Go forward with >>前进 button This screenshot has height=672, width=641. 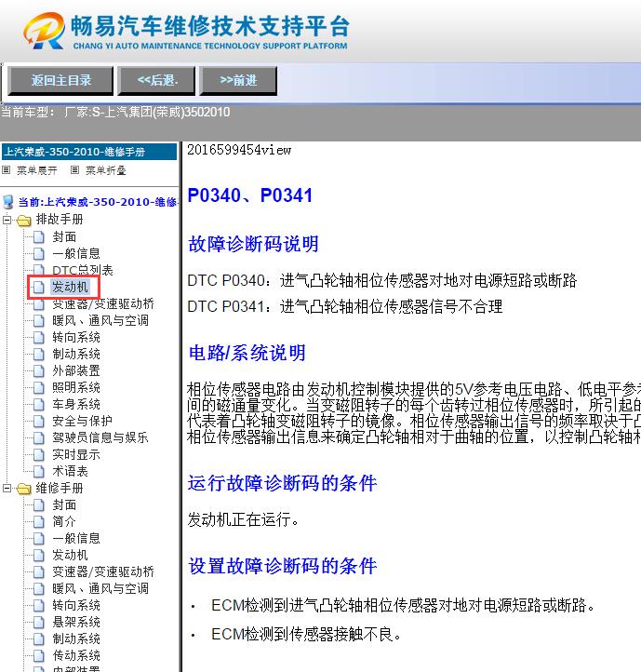pyautogui.click(x=238, y=81)
